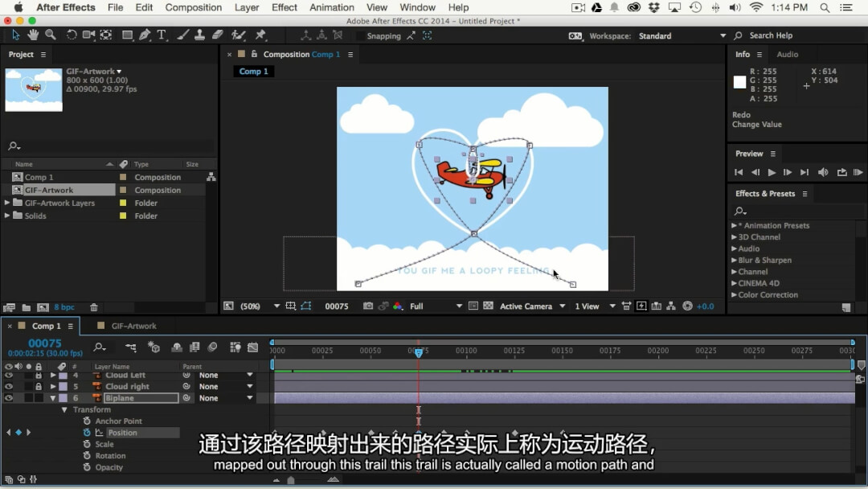Expand the GIF-Artwork Layers folder
Viewport: 868px width, 489px height.
pyautogui.click(x=7, y=203)
